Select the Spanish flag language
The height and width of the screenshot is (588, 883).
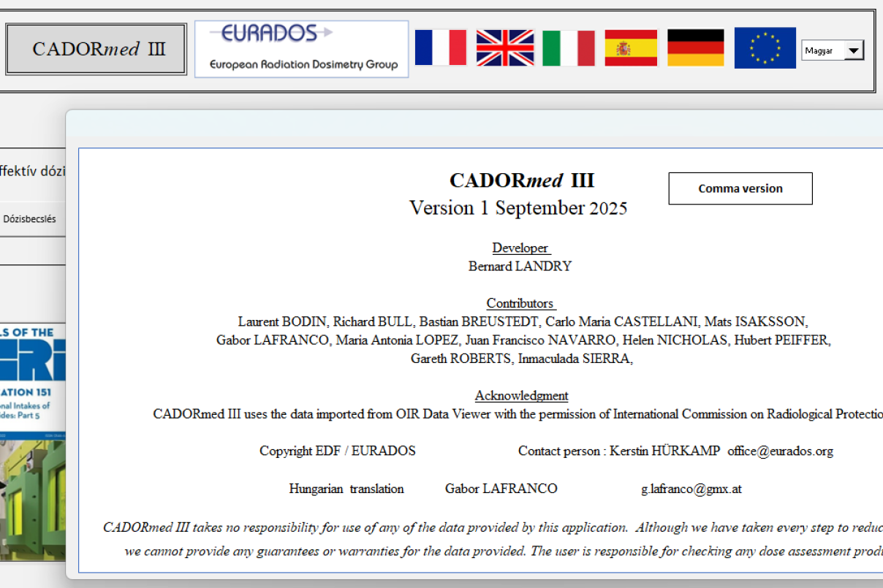[631, 48]
